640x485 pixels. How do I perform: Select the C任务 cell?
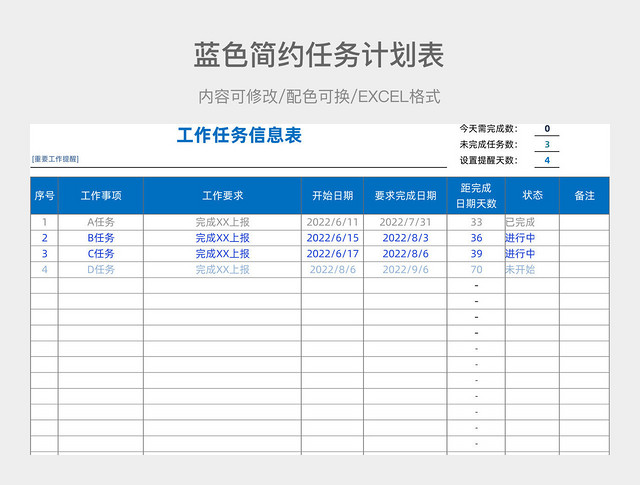point(101,254)
